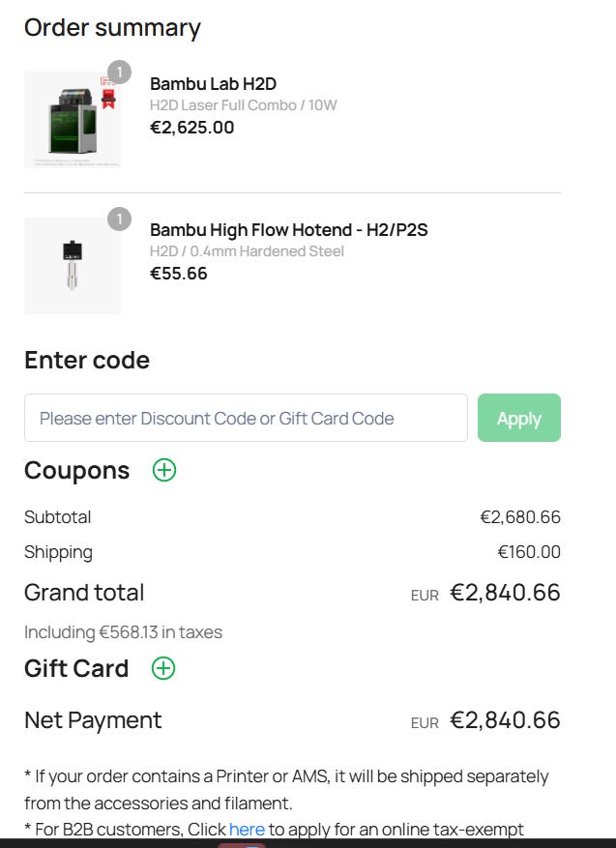The width and height of the screenshot is (616, 848).
Task: Click the Coupons section heading
Action: click(x=76, y=471)
